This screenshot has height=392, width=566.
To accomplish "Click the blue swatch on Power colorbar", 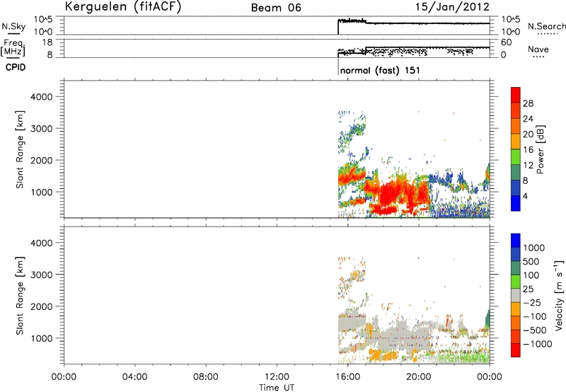I will click(x=516, y=203).
